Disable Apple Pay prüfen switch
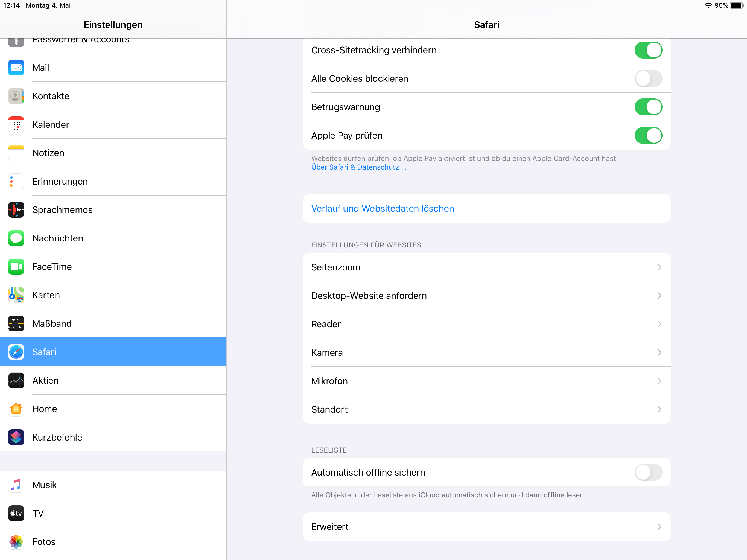This screenshot has height=560, width=747. click(648, 135)
